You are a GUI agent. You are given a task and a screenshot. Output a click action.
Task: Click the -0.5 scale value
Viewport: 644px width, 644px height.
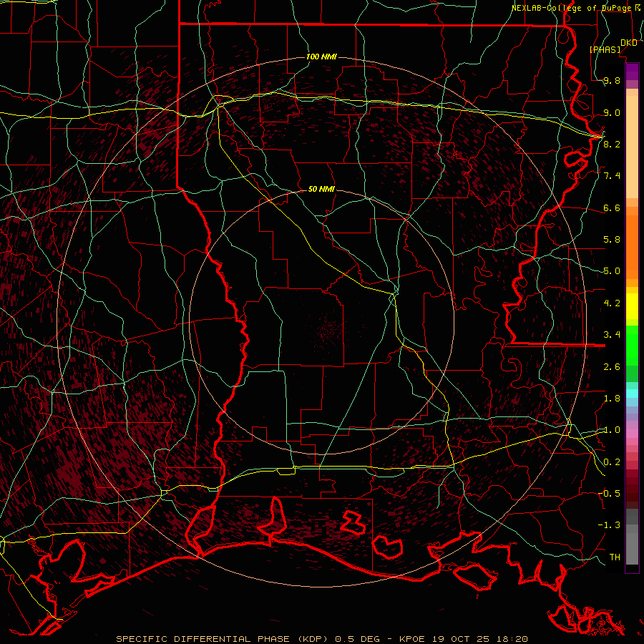(x=609, y=493)
